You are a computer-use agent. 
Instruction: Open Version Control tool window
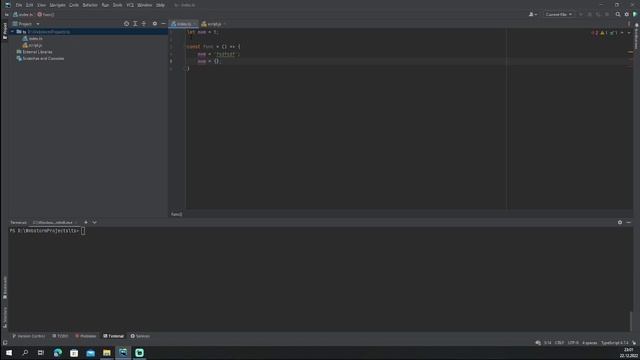point(29,336)
